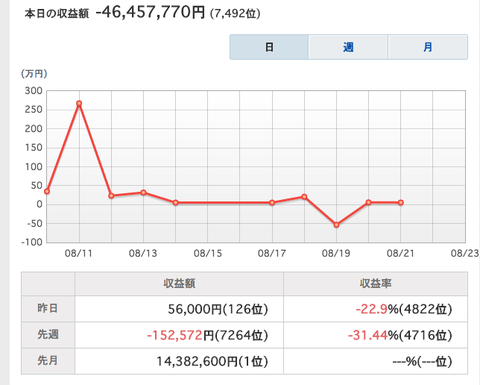Click today's profit value -46,457,770円
Screen dimensions: 480x385
(150, 13)
